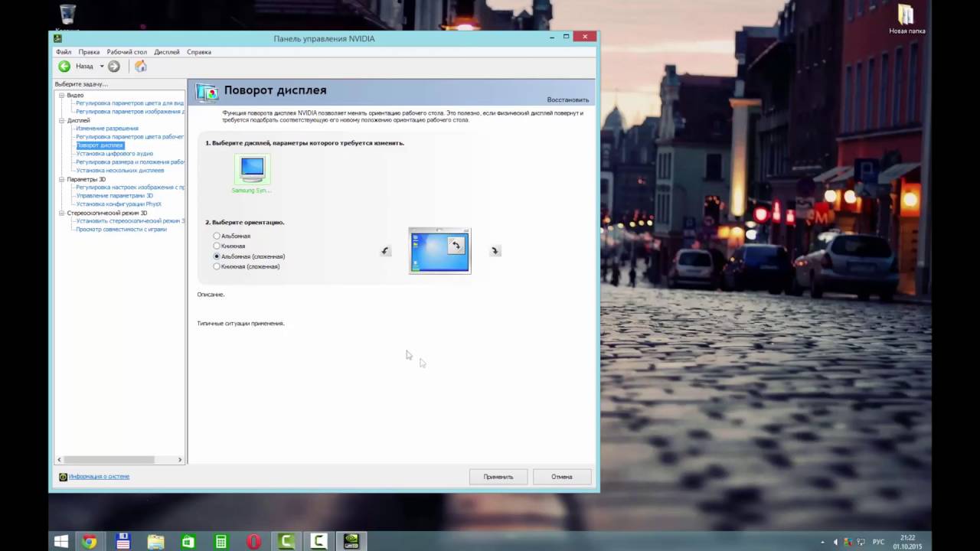The image size is (980, 551).
Task: Click the task tree scroll right arrow
Action: click(x=180, y=460)
